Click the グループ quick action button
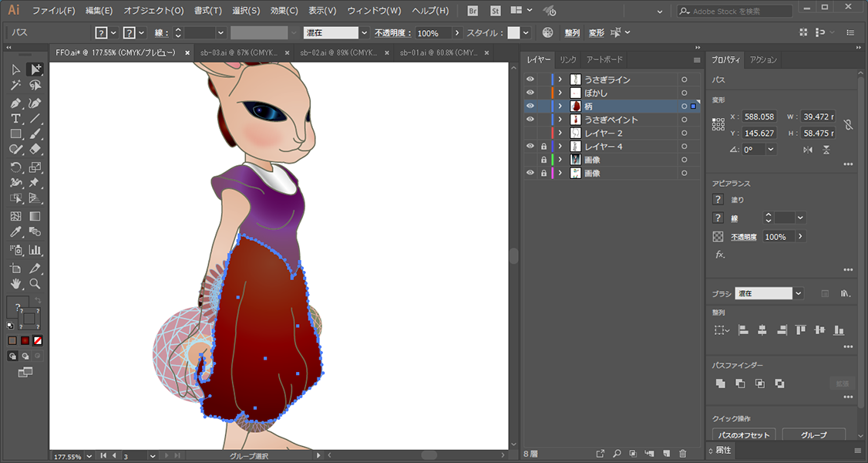This screenshot has width=868, height=463. coord(814,434)
